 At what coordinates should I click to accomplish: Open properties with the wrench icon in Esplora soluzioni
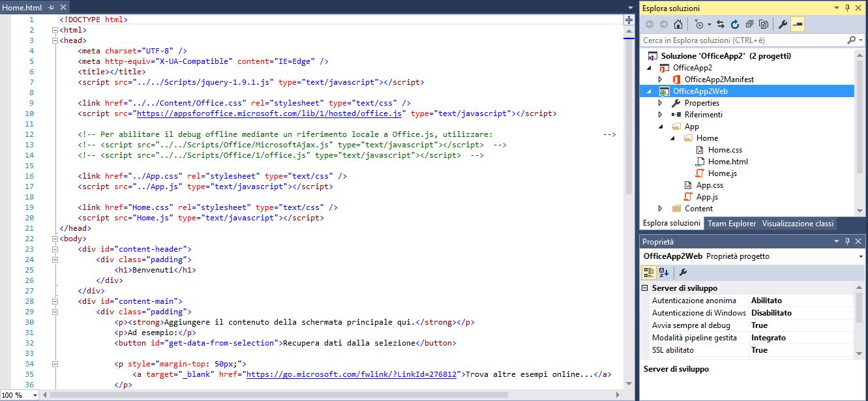[783, 25]
